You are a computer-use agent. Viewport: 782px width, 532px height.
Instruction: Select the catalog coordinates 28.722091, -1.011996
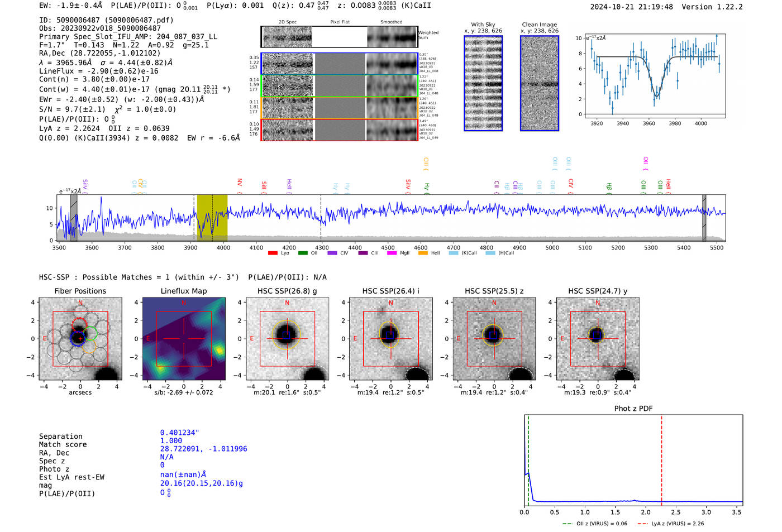203,449
